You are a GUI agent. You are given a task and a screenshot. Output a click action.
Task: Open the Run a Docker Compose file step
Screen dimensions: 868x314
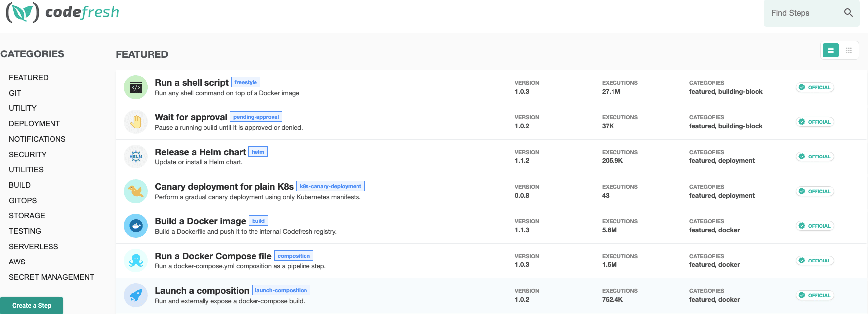213,256
